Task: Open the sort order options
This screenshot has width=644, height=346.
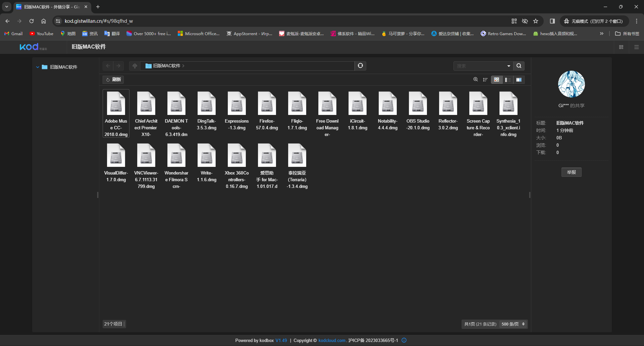Action: pos(485,79)
